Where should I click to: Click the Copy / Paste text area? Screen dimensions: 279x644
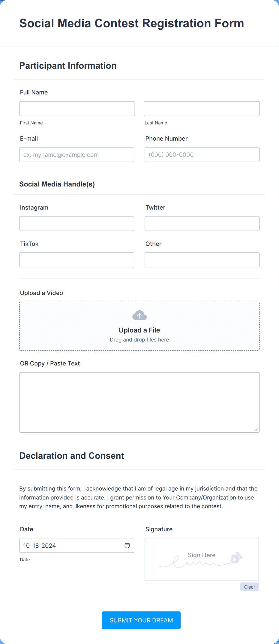139,402
